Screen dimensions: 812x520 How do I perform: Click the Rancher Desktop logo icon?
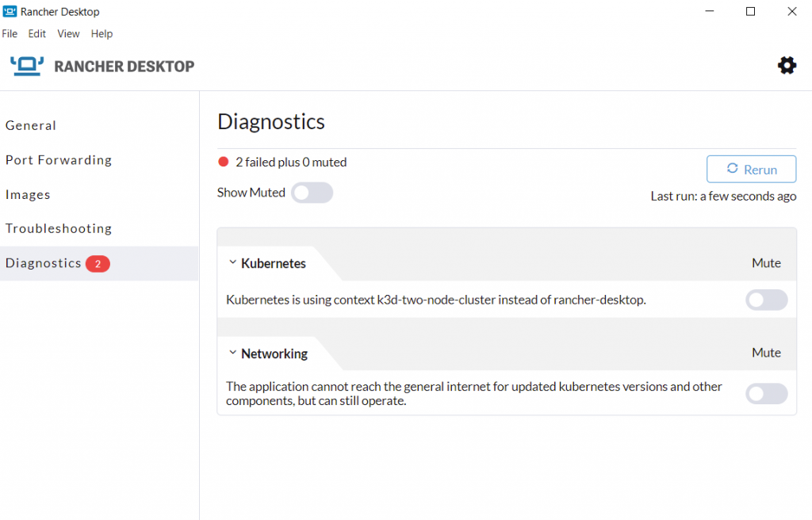click(x=28, y=66)
